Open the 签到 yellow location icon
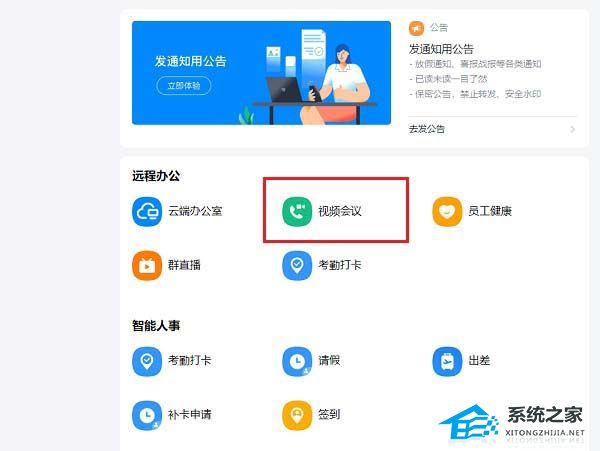 297,415
